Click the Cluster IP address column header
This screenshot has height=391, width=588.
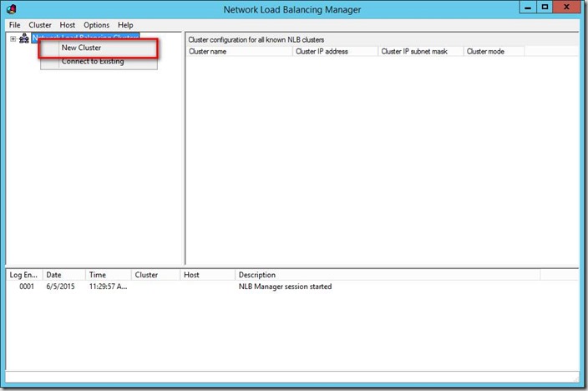point(335,51)
